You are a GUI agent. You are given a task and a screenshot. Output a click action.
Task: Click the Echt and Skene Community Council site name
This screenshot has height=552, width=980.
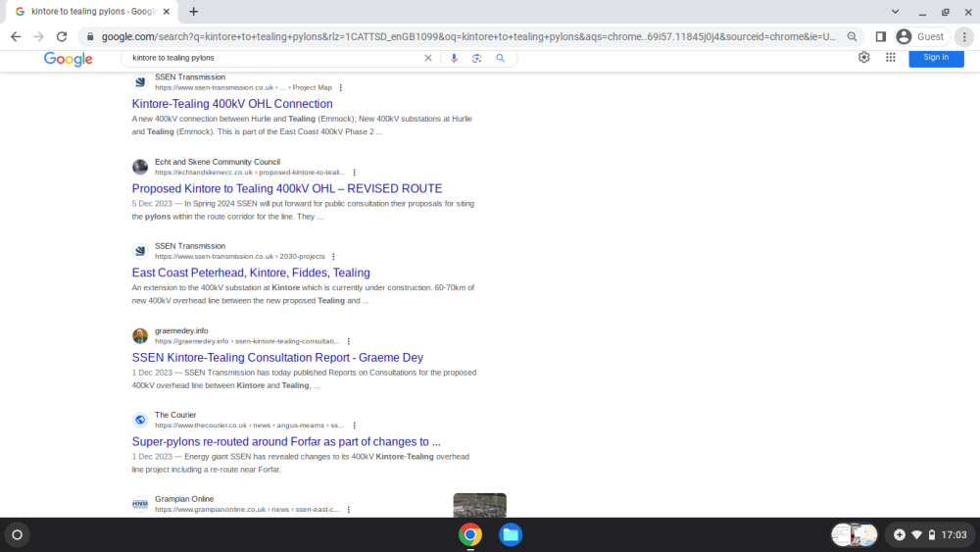click(x=218, y=162)
